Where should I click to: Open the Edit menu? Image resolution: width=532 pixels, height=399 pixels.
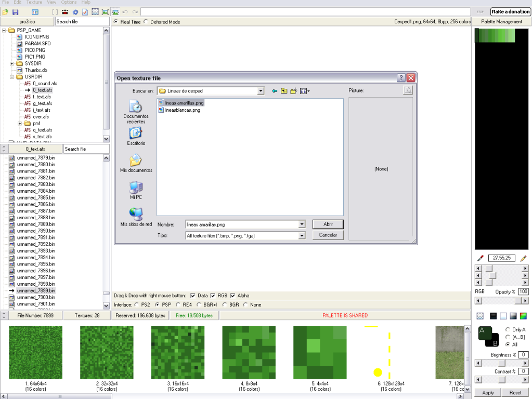click(17, 3)
